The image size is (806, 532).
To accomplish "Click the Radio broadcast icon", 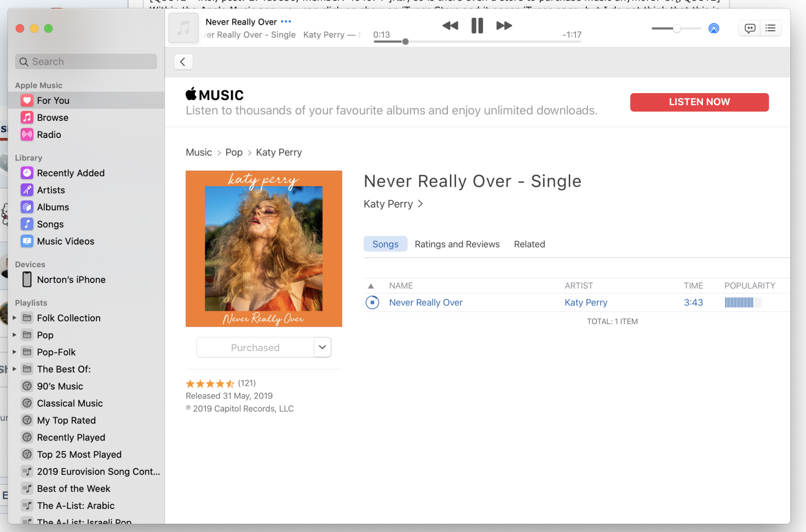I will [x=27, y=135].
